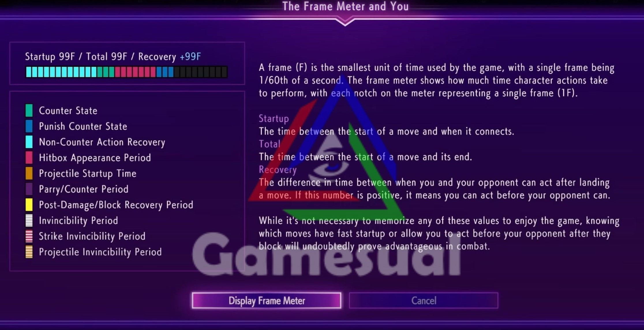This screenshot has height=330, width=644.
Task: Click the Projectile Startup Time icon
Action: point(29,173)
